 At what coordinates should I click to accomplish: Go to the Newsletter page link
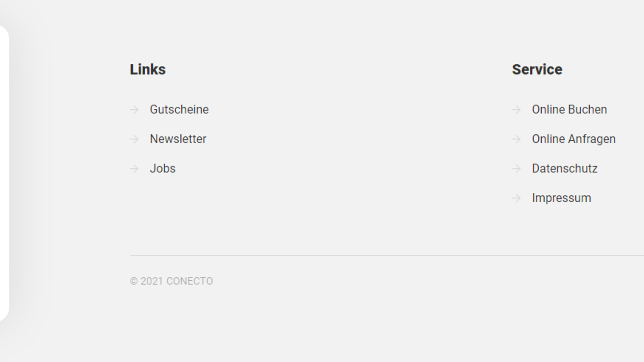[x=178, y=139]
